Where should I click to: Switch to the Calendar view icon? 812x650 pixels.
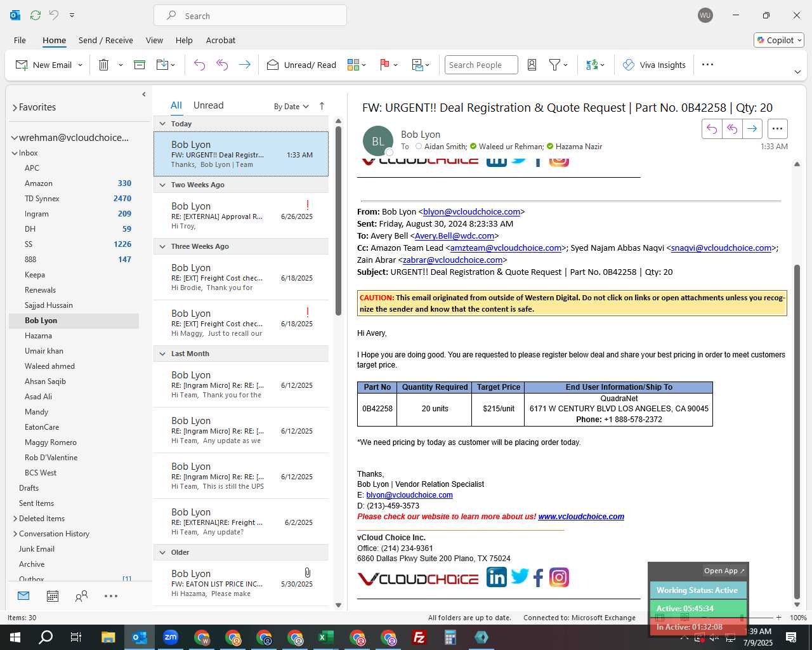[x=53, y=596]
